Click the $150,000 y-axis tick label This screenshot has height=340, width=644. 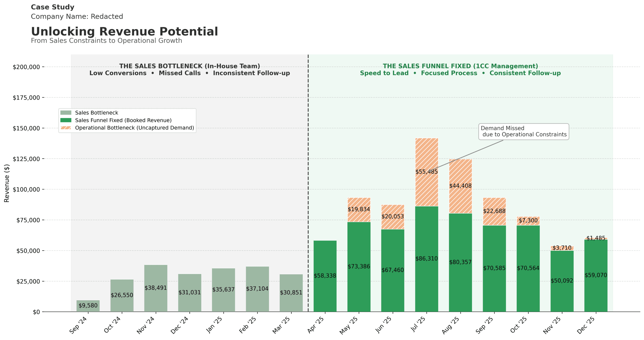(x=26, y=128)
